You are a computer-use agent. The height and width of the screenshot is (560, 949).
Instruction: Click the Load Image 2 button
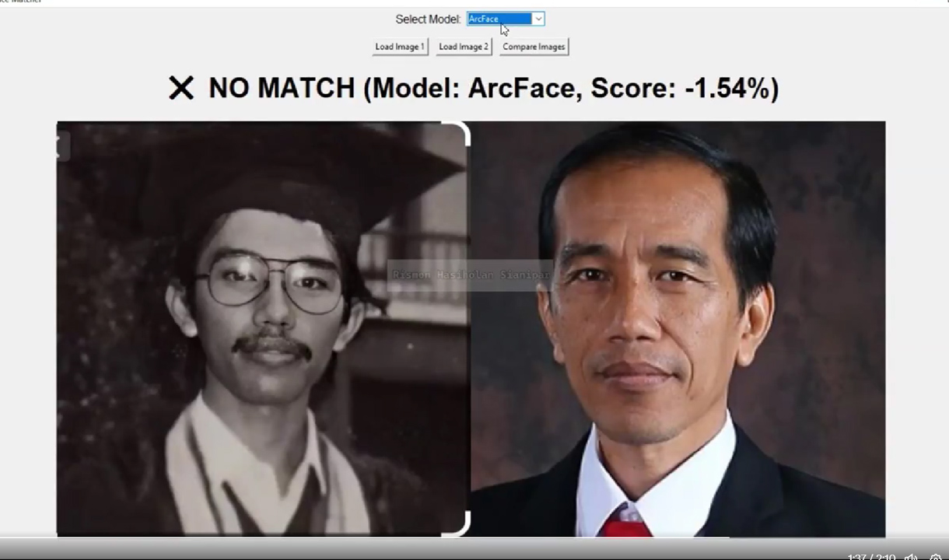tap(463, 47)
